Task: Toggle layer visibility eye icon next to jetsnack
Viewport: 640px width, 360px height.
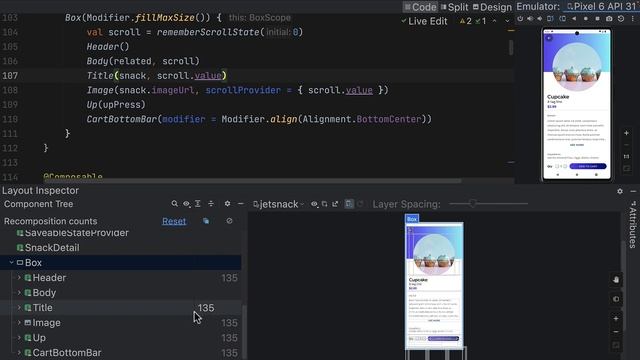Action: [x=314, y=204]
